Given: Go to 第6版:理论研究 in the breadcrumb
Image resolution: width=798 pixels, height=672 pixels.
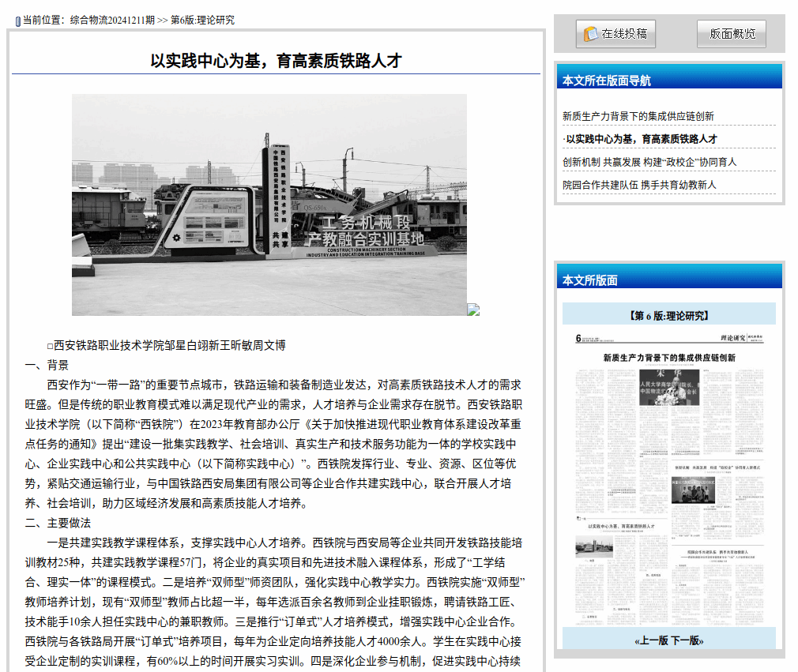Looking at the screenshot, I should pos(202,21).
